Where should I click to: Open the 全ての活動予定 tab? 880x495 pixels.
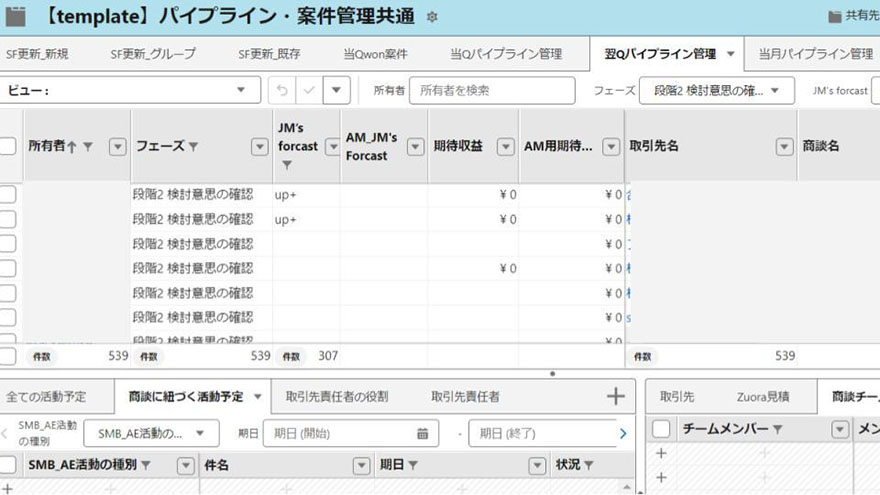pyautogui.click(x=46, y=397)
